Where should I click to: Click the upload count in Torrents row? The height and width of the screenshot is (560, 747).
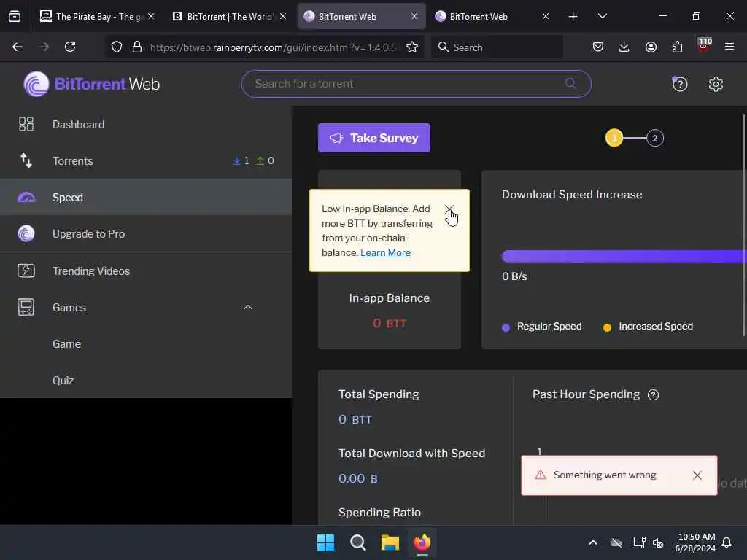tap(265, 161)
